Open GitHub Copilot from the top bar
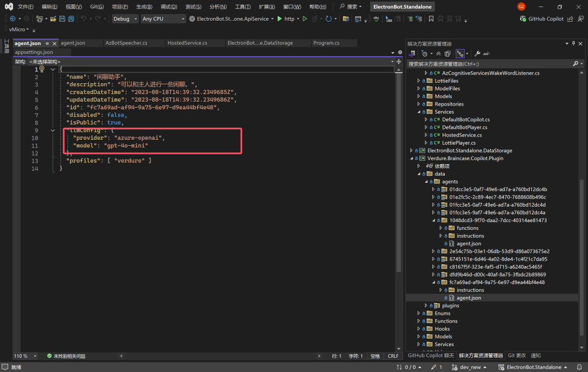The image size is (588, 372). (x=542, y=18)
